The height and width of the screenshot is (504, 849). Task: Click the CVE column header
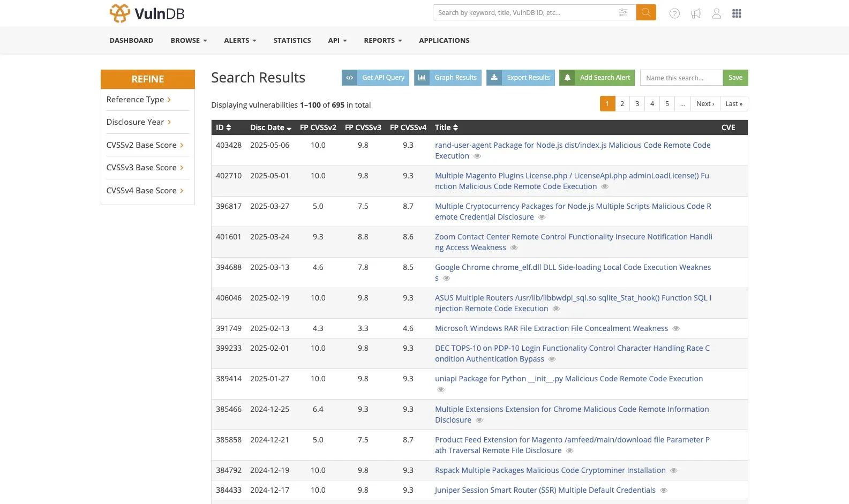point(728,127)
